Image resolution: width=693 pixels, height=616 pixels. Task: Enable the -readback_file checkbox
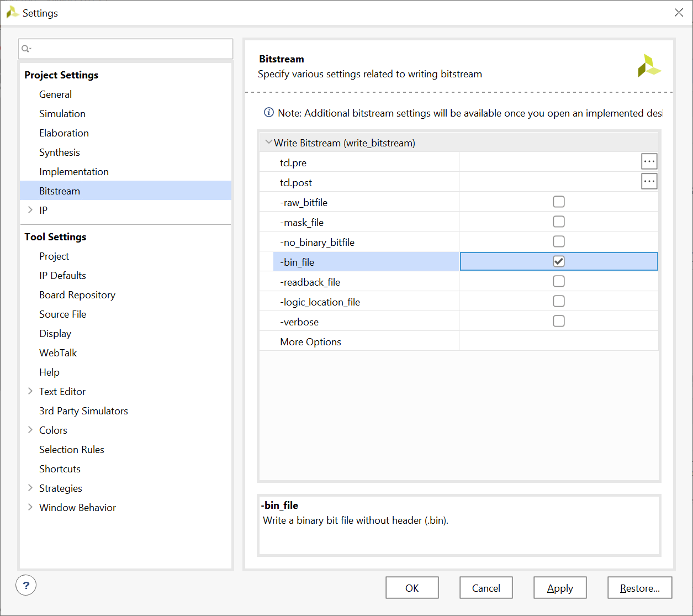pyautogui.click(x=559, y=281)
